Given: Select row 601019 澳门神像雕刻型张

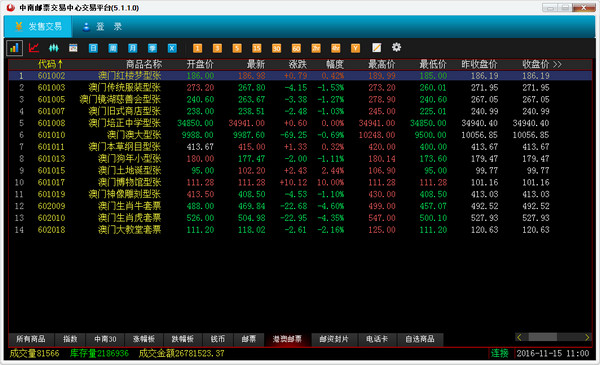Looking at the screenshot, I should (x=300, y=194).
